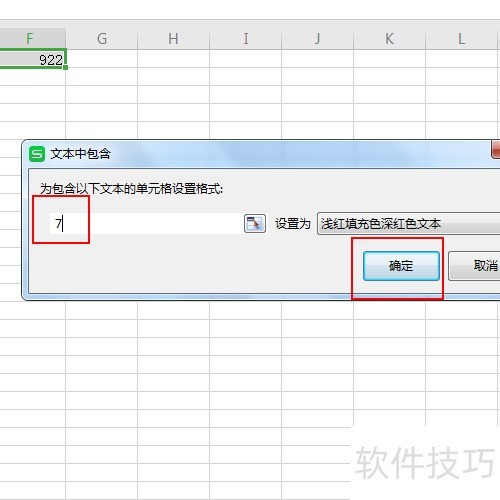Select column G header
The image size is (500, 500).
coord(102,39)
